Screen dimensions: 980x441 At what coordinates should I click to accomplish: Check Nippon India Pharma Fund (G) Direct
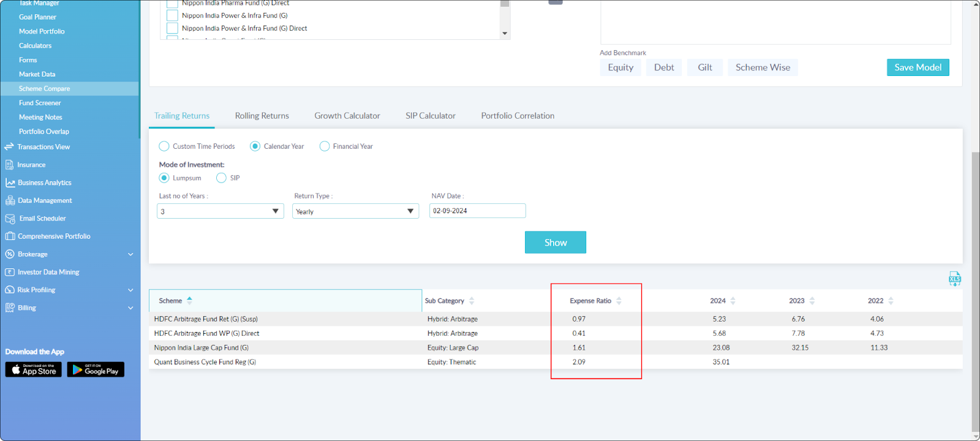click(172, 3)
